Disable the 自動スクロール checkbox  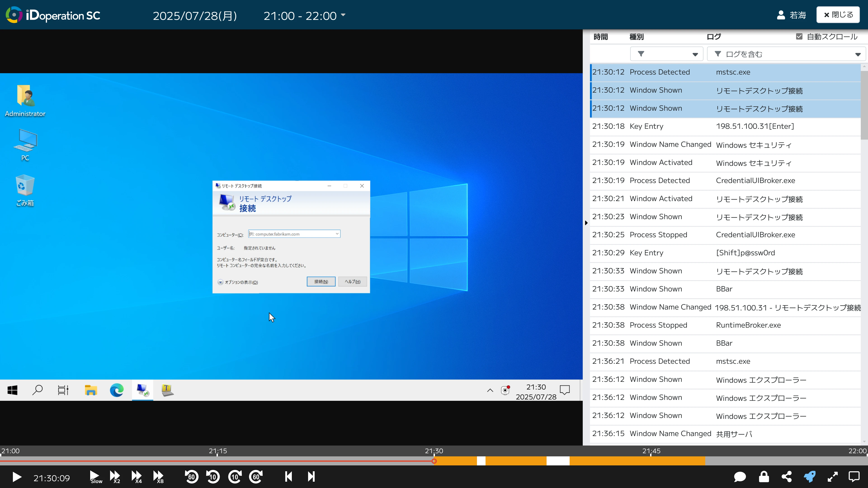coord(799,37)
